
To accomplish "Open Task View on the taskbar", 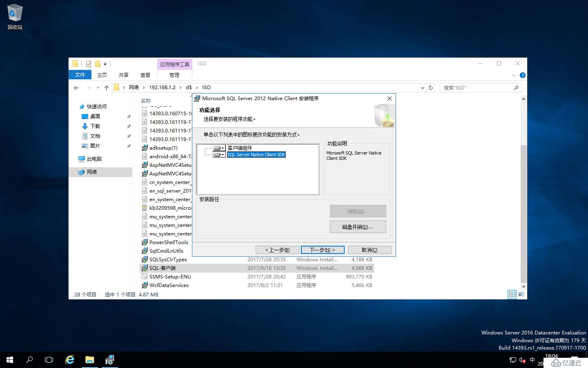I will click(49, 360).
